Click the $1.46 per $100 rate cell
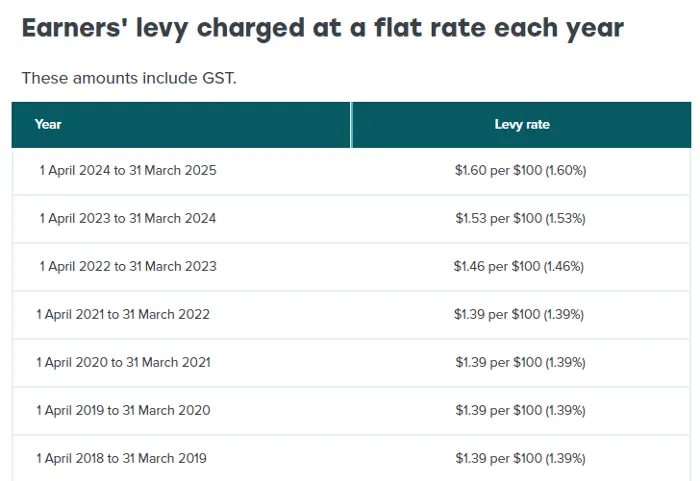This screenshot has height=481, width=700. point(519,266)
